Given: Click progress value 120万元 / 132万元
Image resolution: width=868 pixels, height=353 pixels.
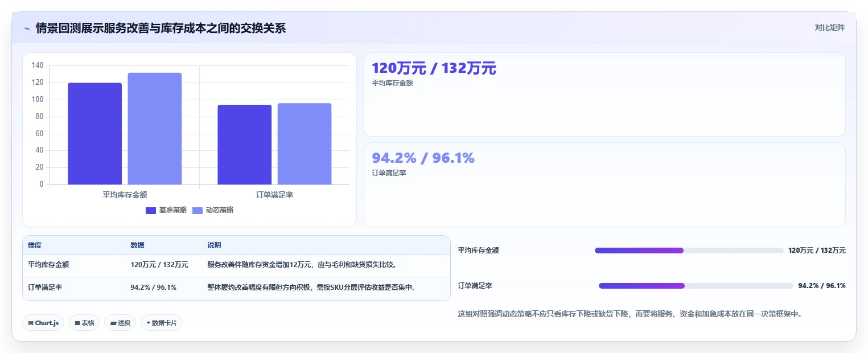Looking at the screenshot, I should click(x=817, y=251).
